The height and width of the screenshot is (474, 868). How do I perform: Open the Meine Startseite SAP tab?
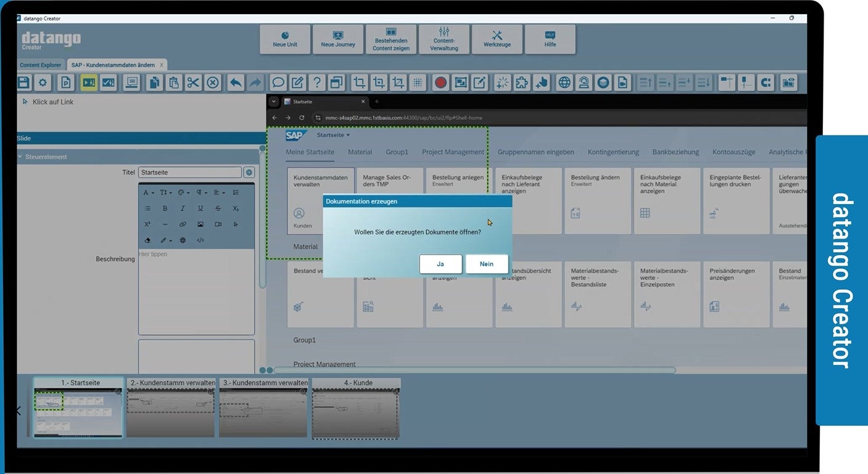[x=310, y=152]
